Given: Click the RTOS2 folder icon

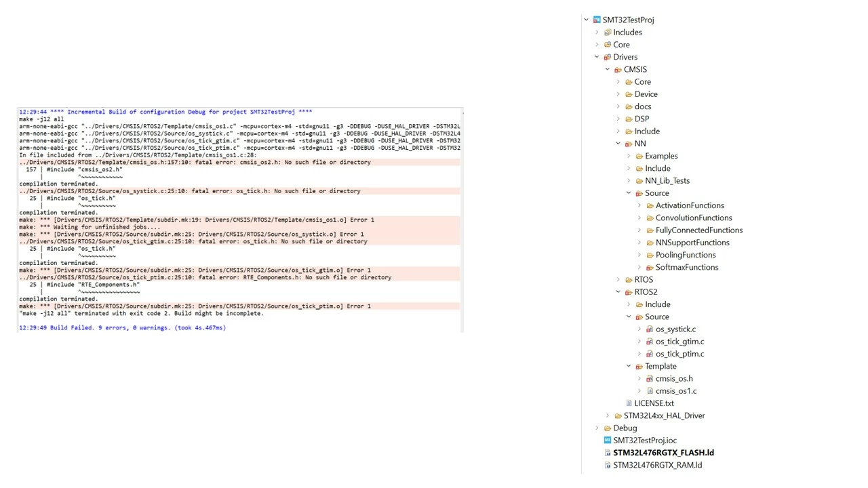Looking at the screenshot, I should click(x=629, y=292).
